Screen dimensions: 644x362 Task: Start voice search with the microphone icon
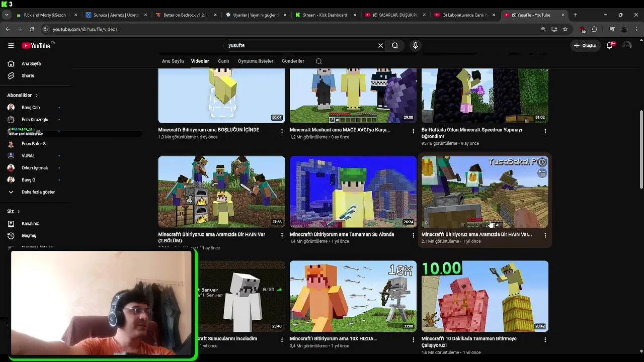click(x=415, y=46)
